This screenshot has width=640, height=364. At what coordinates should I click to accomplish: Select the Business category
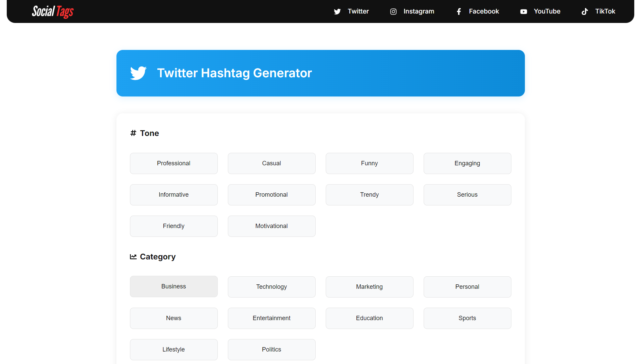pyautogui.click(x=174, y=287)
